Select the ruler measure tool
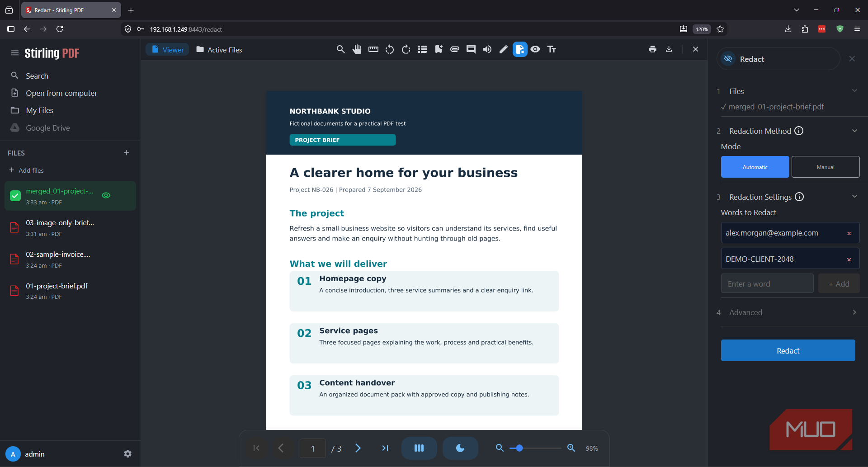Image resolution: width=868 pixels, height=467 pixels. 373,49
